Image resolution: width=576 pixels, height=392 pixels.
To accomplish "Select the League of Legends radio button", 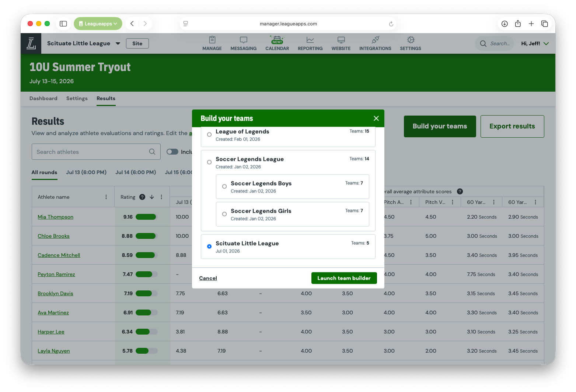I will pyautogui.click(x=209, y=135).
